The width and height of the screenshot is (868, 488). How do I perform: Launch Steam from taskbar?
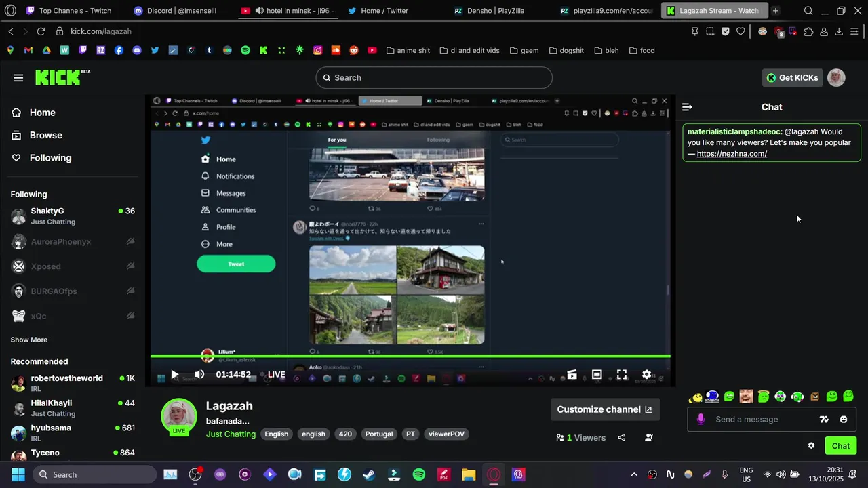pyautogui.click(x=369, y=474)
